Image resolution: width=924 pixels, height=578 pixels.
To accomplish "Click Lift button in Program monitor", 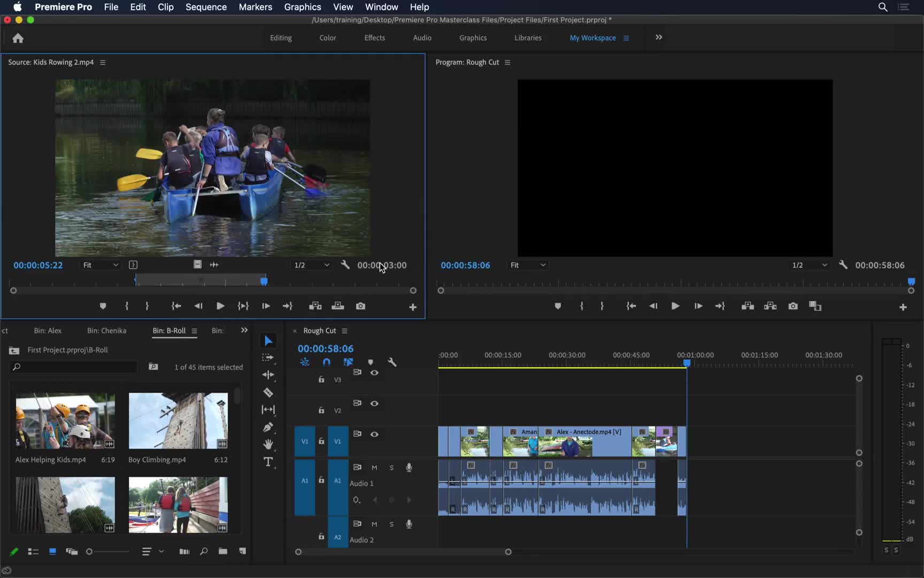I will (748, 306).
